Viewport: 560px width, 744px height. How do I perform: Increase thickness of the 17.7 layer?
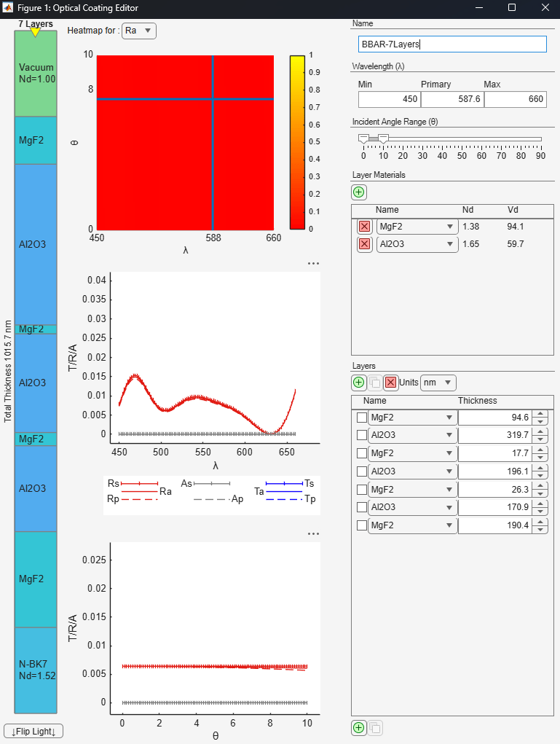[540, 450]
